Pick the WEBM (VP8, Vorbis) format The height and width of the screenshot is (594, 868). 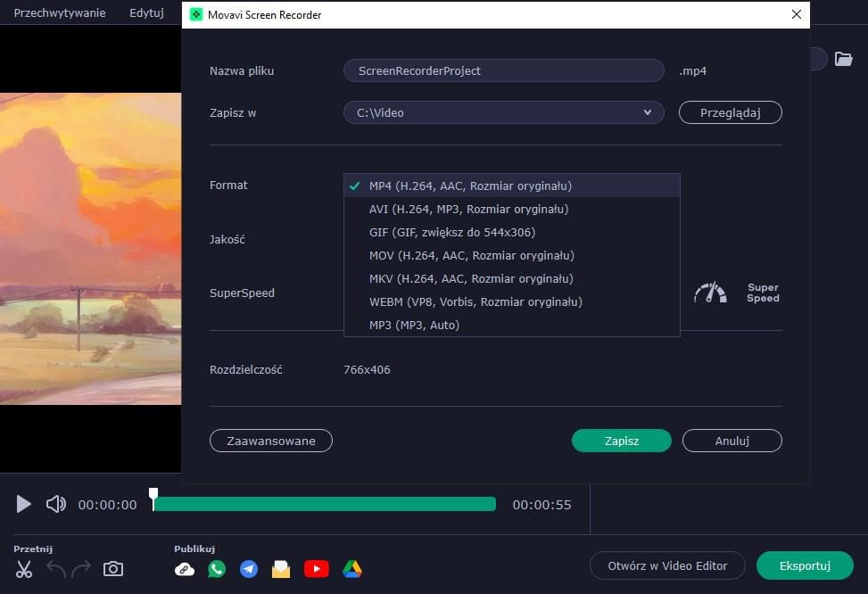475,301
